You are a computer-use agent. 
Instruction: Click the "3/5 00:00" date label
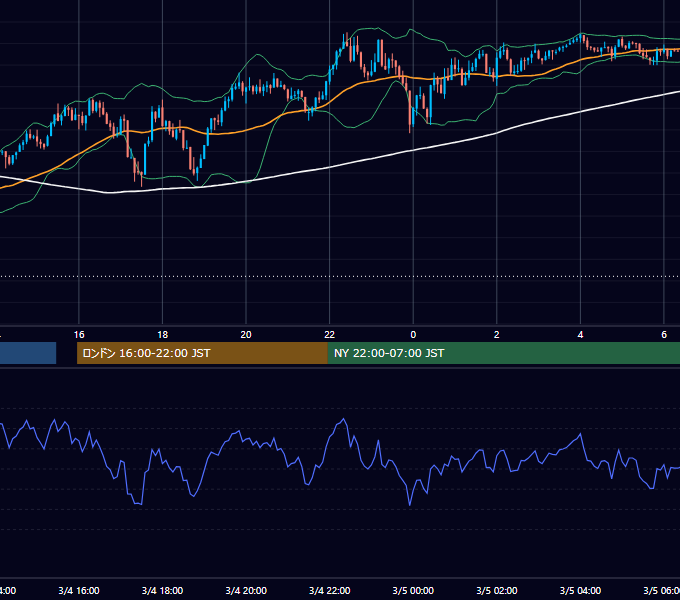click(x=413, y=590)
